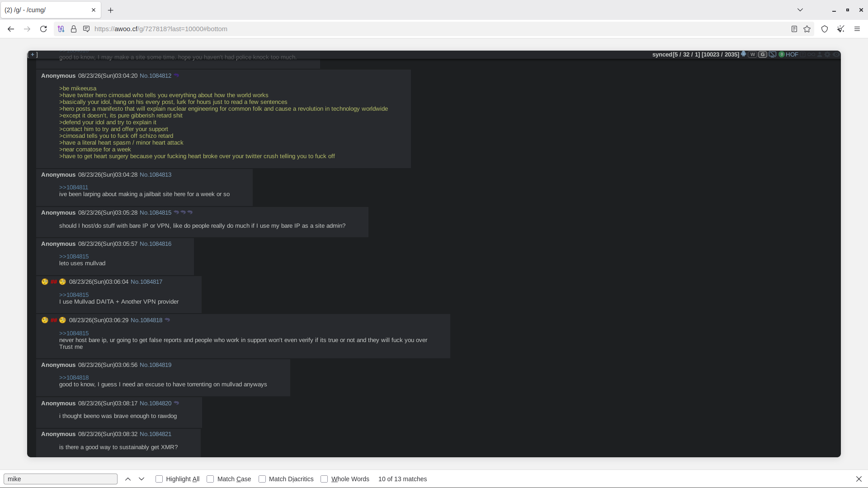Follow quote link >>1084815 in post 1084816
The height and width of the screenshot is (488, 868).
click(74, 257)
